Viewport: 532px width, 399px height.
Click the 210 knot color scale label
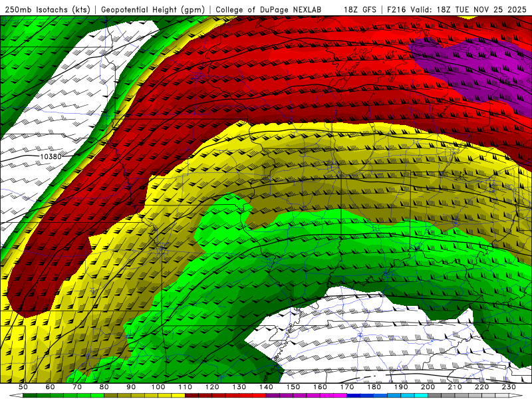tap(455, 387)
